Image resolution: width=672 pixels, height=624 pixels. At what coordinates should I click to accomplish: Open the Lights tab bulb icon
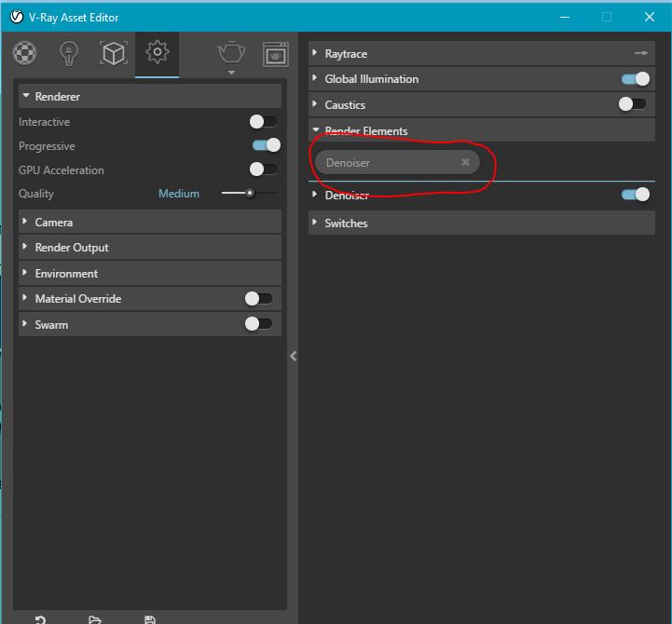click(69, 53)
